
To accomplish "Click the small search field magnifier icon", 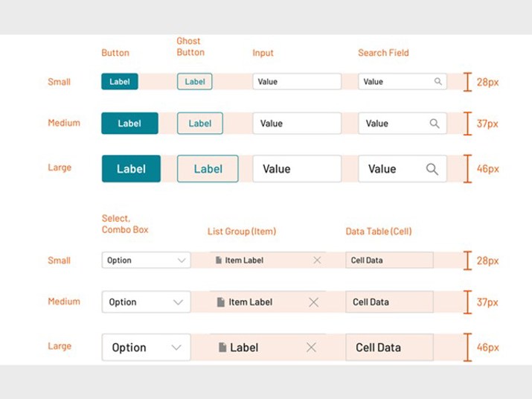I will [x=438, y=81].
